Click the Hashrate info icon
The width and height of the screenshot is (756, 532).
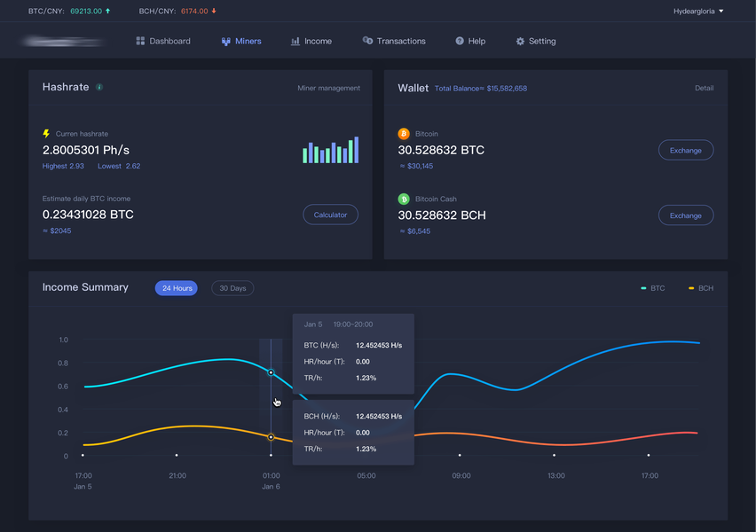click(99, 87)
